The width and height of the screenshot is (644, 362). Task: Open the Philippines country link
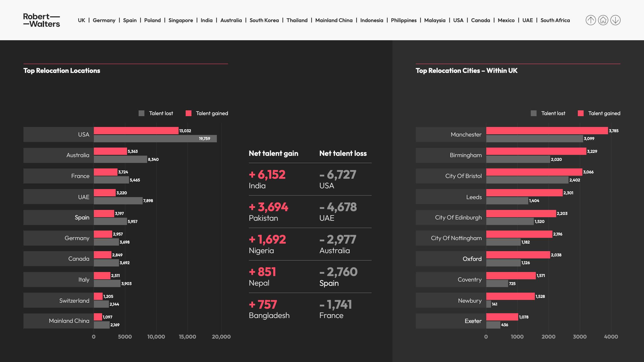coord(404,20)
